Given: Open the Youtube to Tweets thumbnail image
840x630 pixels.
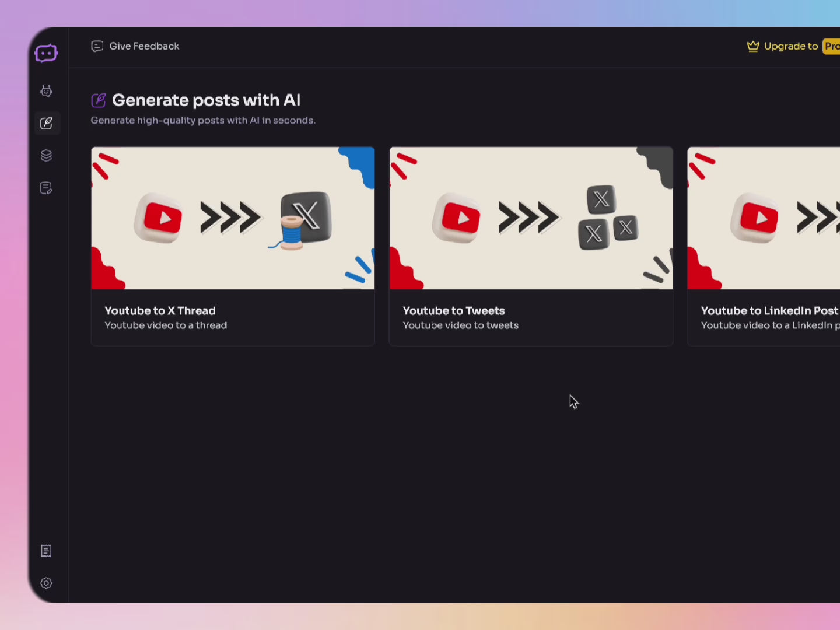Looking at the screenshot, I should 531,218.
